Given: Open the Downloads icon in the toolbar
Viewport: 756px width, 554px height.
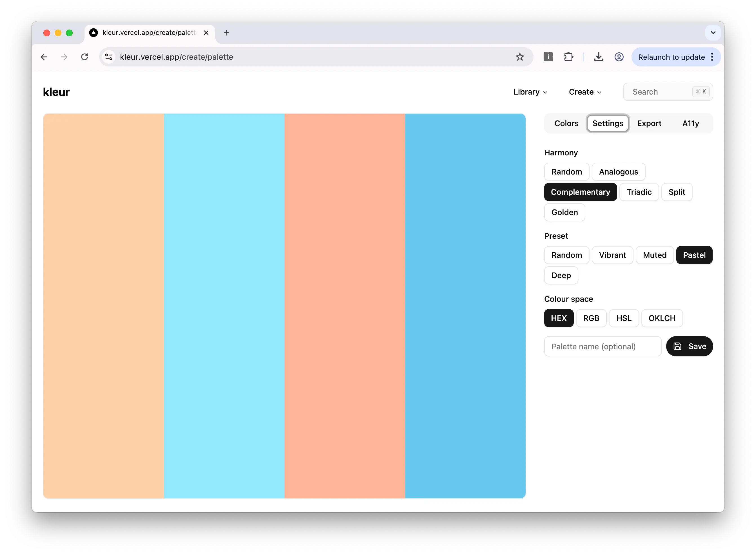Looking at the screenshot, I should (599, 57).
